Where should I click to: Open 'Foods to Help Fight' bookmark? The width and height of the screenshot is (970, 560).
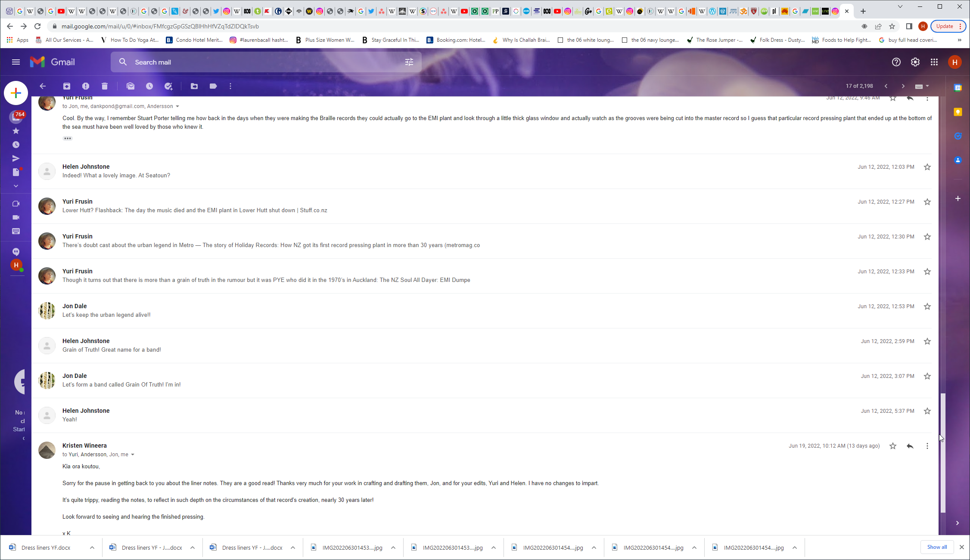842,40
